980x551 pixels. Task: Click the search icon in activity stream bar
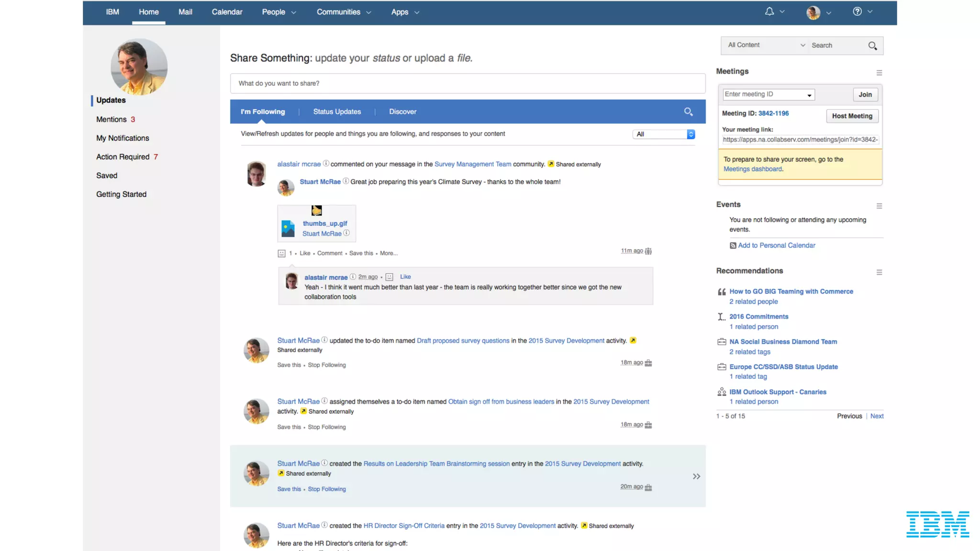coord(688,111)
